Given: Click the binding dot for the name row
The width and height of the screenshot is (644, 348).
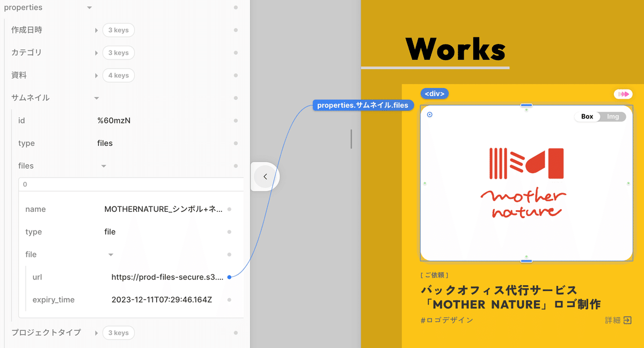Looking at the screenshot, I should (x=229, y=209).
